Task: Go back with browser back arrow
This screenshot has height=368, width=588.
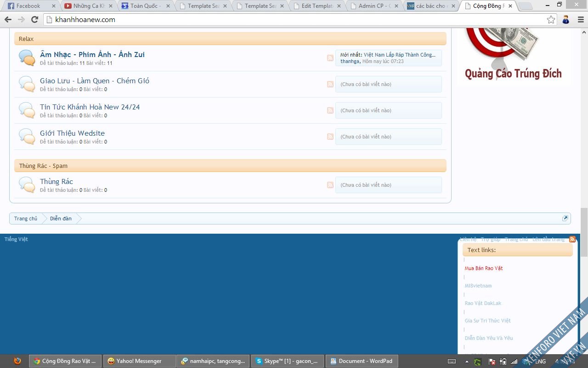Action: [8, 20]
